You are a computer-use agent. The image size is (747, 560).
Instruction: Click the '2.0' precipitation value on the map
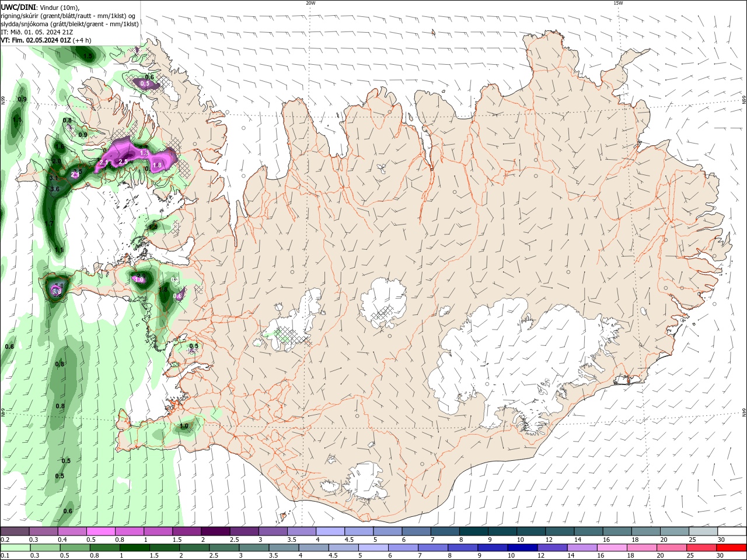pyautogui.click(x=57, y=162)
